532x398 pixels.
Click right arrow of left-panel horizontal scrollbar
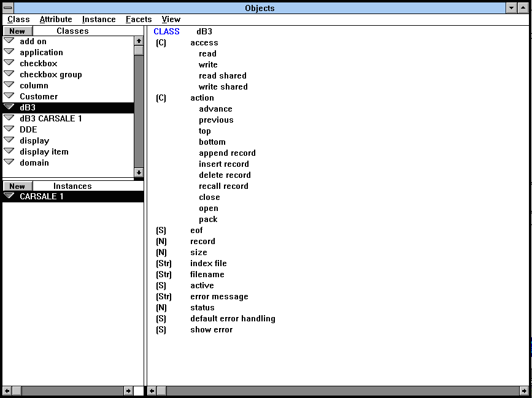coord(128,391)
